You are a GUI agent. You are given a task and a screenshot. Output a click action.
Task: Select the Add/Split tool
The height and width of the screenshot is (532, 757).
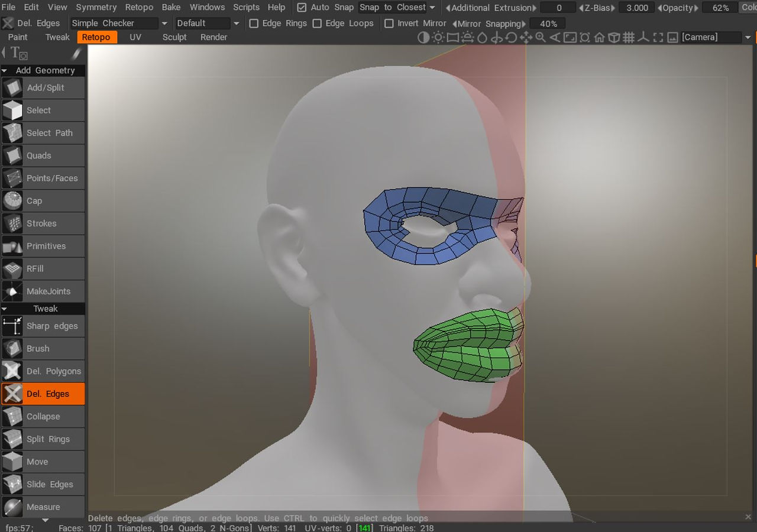pos(43,87)
